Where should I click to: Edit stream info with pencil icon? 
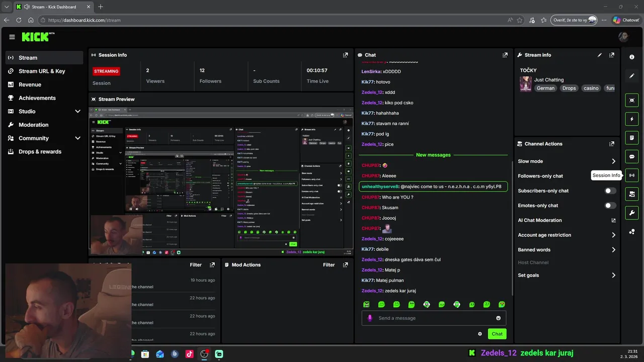coord(599,55)
